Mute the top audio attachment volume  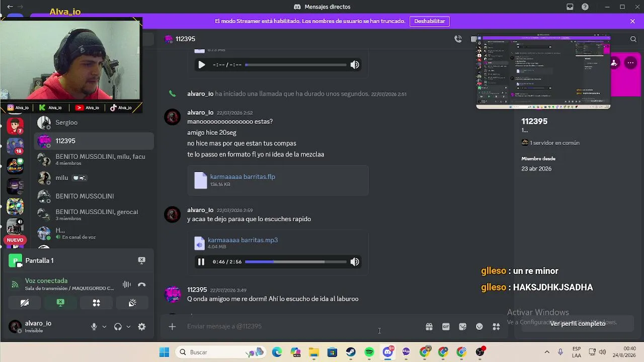click(355, 64)
